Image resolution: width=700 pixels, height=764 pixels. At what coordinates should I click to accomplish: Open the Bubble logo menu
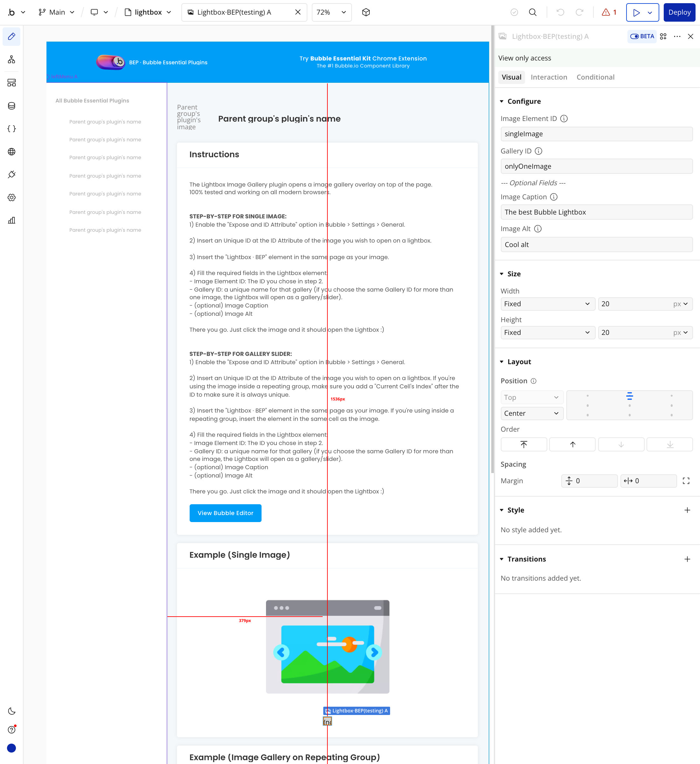coord(16,12)
